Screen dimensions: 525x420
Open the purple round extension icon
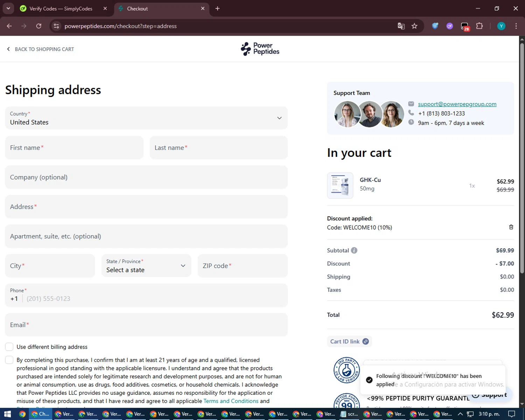450,26
